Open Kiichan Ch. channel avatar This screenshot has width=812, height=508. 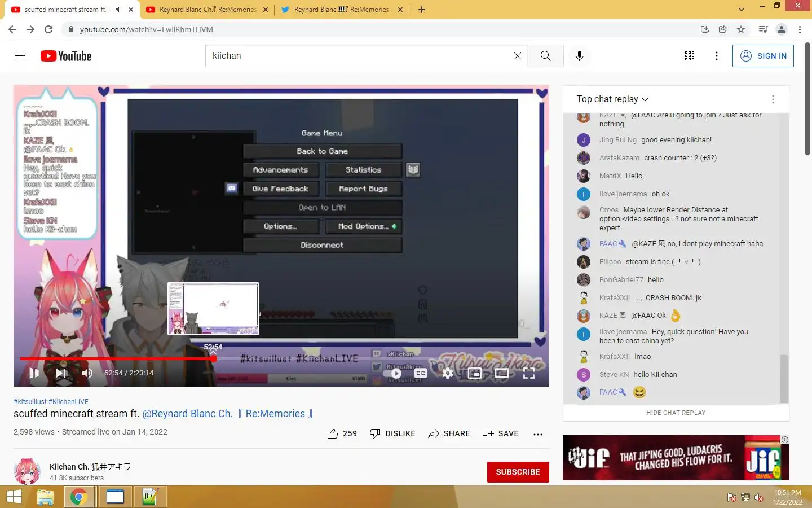point(27,472)
